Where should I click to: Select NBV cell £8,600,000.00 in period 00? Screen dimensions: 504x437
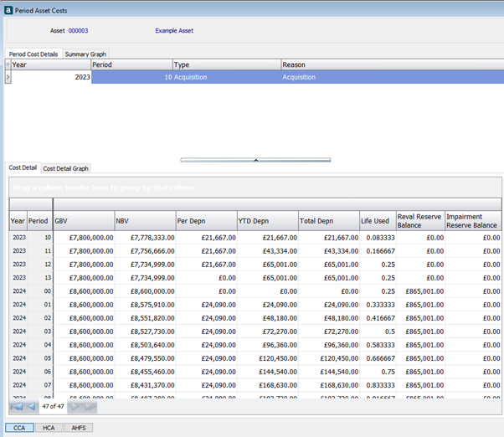(x=146, y=291)
